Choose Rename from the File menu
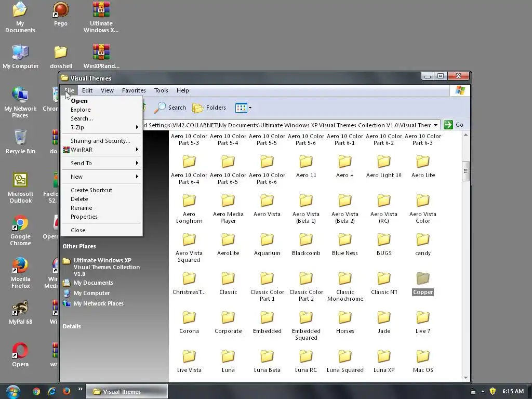 (x=101, y=208)
